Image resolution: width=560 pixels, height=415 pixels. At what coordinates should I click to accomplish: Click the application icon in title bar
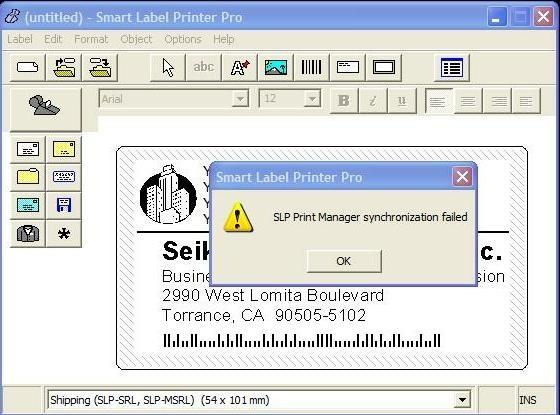coord(12,16)
